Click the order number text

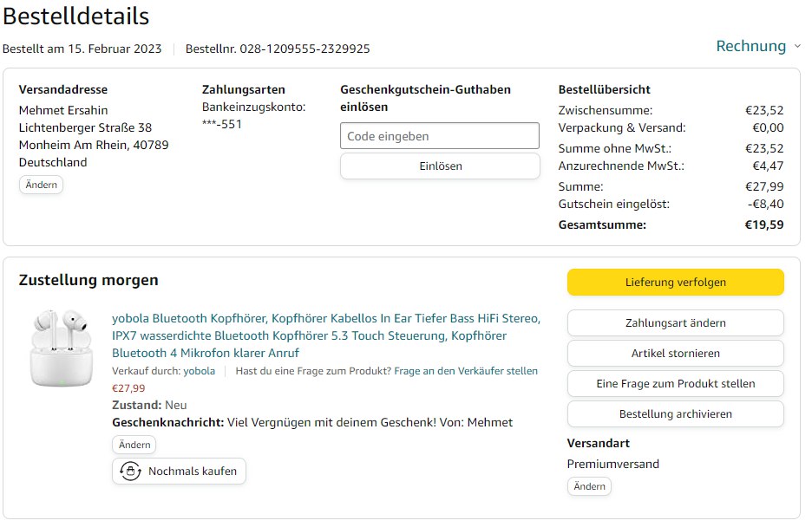(x=278, y=49)
